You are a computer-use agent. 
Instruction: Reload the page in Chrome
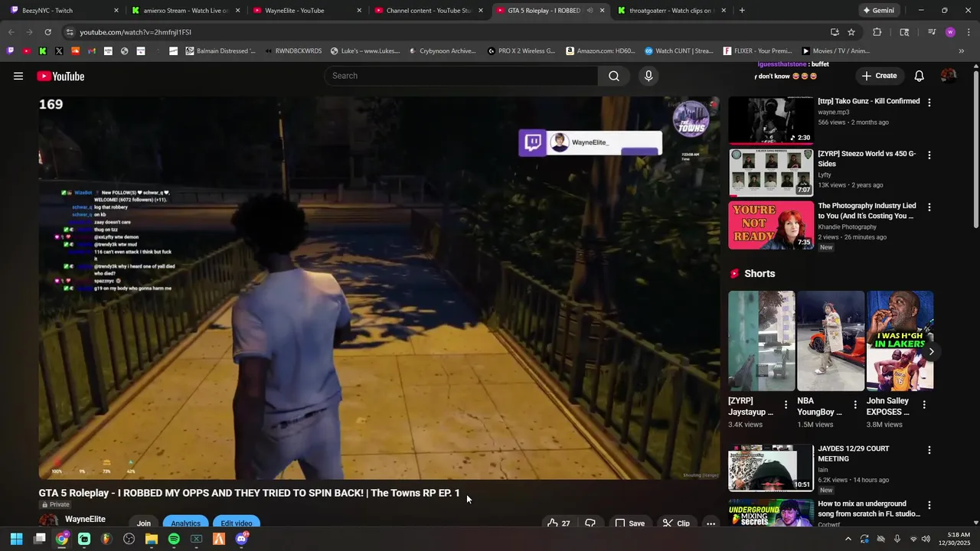47,32
